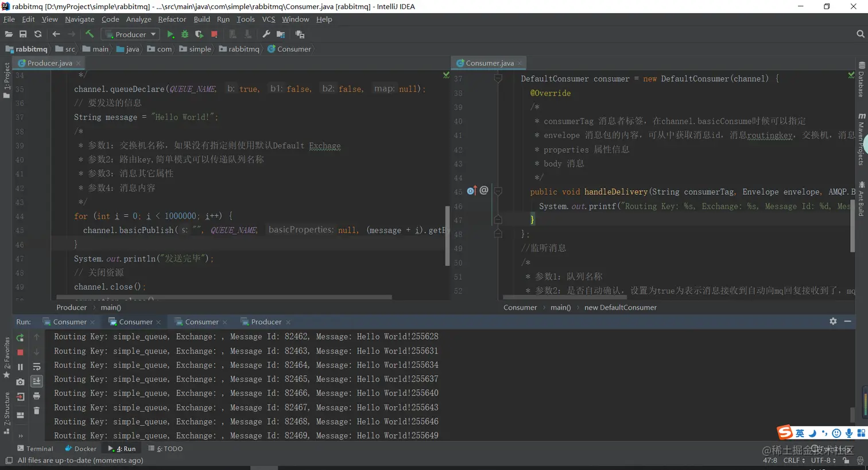Screen dimensions: 868x470
Task: Clear console with the trash icon
Action: click(x=37, y=410)
